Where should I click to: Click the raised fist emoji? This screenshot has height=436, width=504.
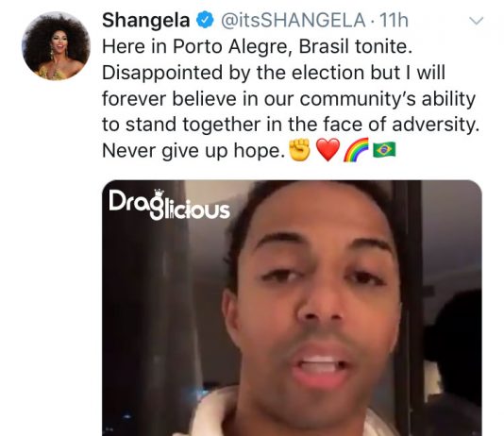tap(300, 150)
